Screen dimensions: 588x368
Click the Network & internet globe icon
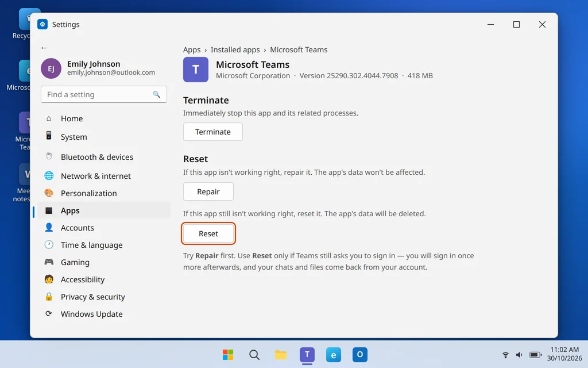pos(49,175)
